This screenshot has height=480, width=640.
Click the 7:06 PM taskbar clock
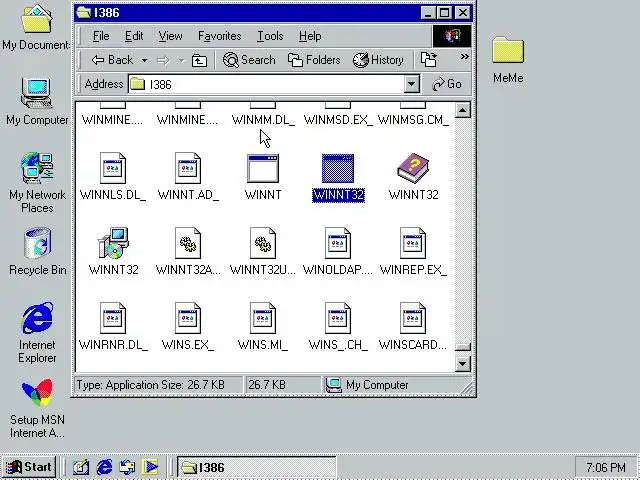(x=606, y=467)
